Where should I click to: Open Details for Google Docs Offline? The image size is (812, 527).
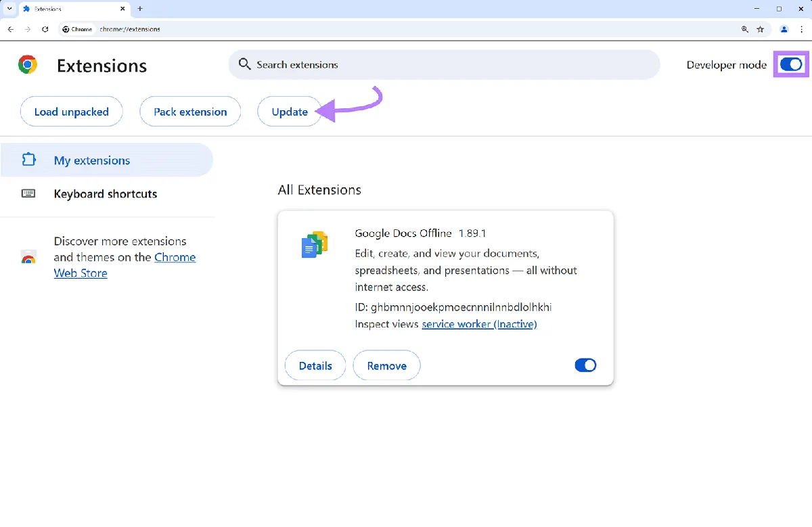click(315, 365)
